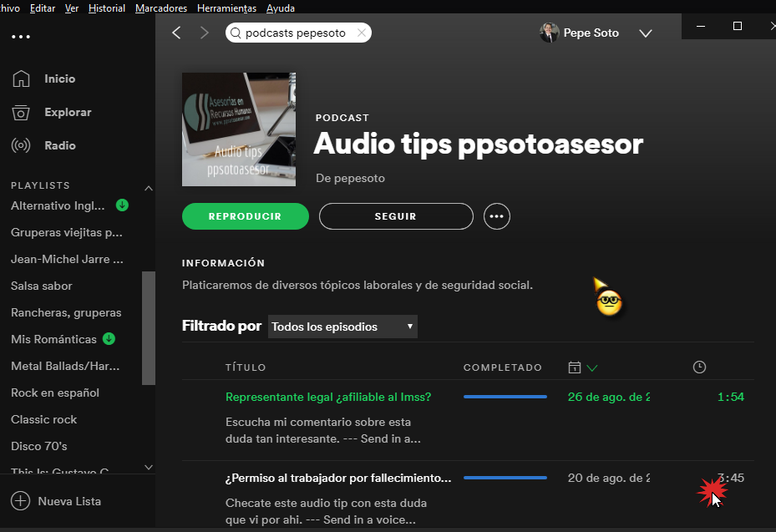Image resolution: width=776 pixels, height=532 pixels.
Task: Click the REPRODUCIR button
Action: (x=246, y=216)
